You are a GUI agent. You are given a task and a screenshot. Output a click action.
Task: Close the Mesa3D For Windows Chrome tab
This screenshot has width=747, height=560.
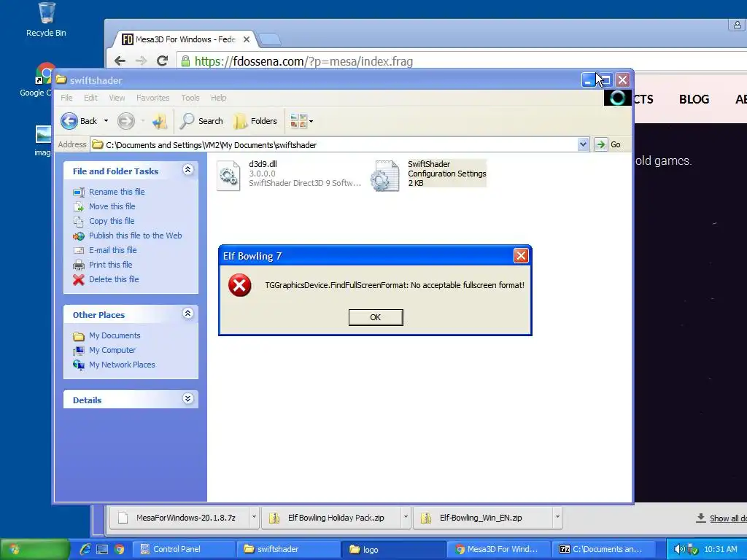(247, 39)
